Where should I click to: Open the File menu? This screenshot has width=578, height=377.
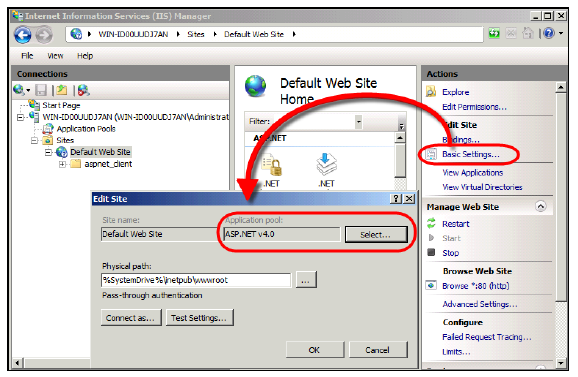coord(27,56)
